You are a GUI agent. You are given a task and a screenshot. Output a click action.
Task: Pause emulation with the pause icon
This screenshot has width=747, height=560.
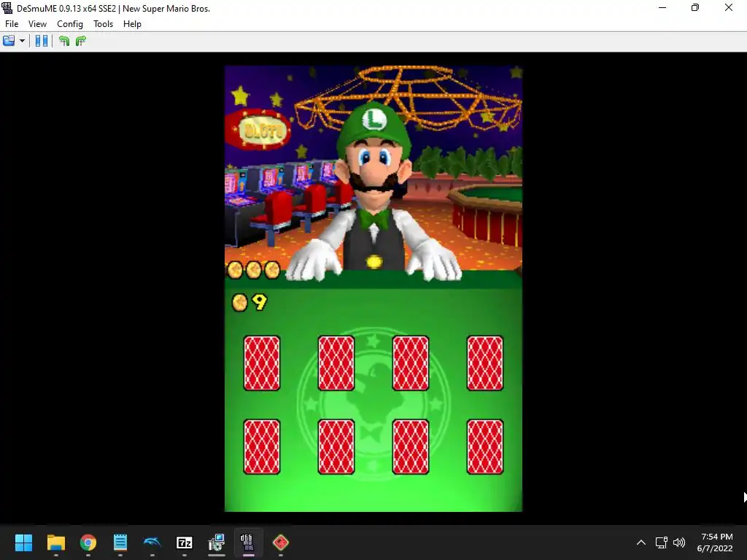click(x=42, y=41)
